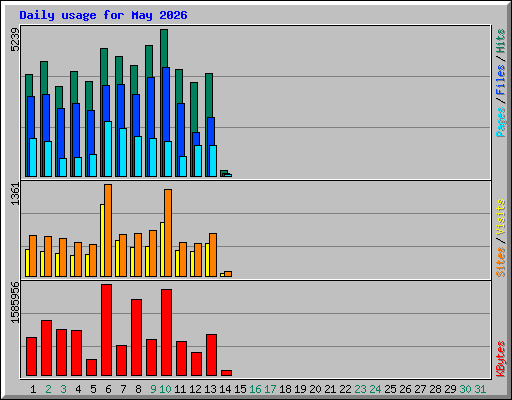Screen dimensions: 512x400
Task: Click day 23 on the x-axis
Action: click(360, 389)
